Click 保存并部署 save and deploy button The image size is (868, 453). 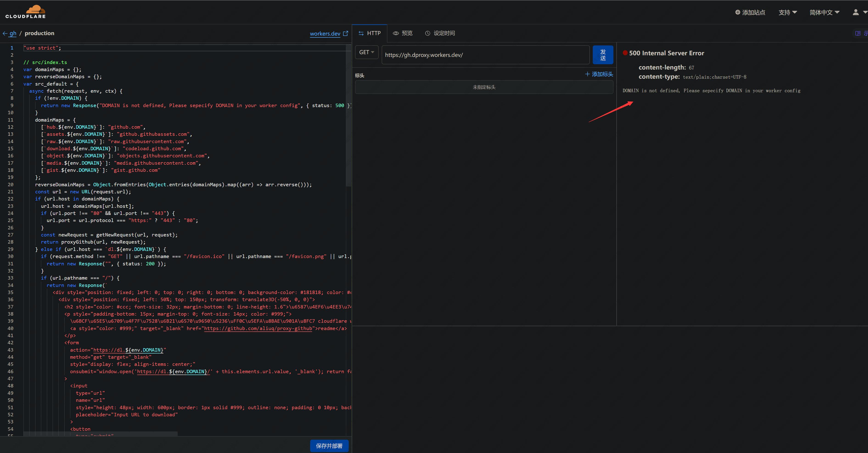point(329,446)
